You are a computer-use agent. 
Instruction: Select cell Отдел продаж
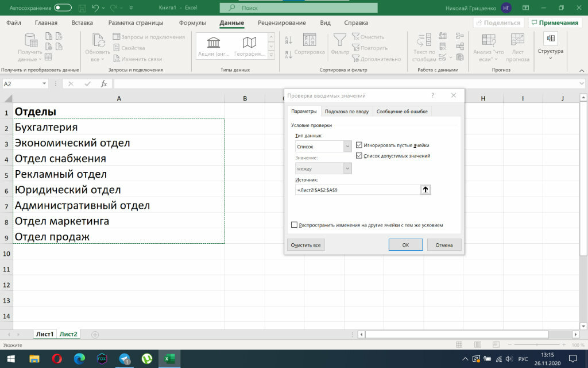119,236
